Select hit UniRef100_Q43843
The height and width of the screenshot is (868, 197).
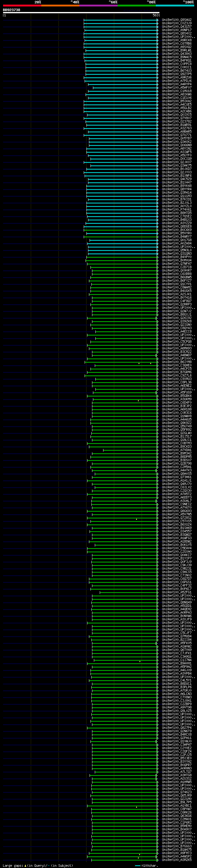click(x=177, y=54)
